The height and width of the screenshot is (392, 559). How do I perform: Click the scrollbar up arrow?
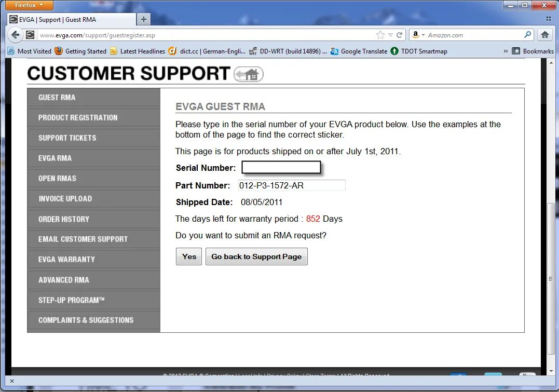pyautogui.click(x=551, y=62)
